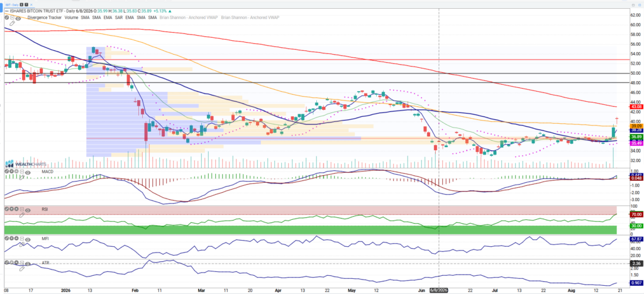
Task: Collapse the MACD panel
Action: click(22, 171)
